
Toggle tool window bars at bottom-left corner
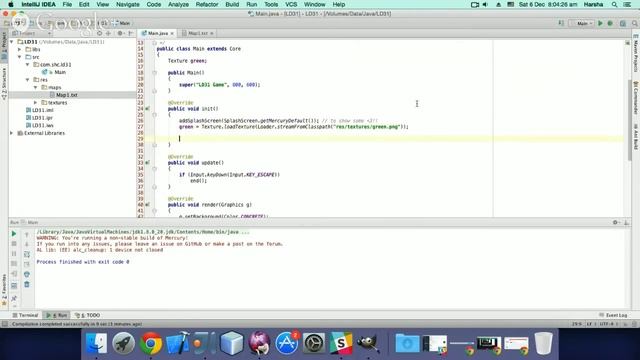click(4, 324)
